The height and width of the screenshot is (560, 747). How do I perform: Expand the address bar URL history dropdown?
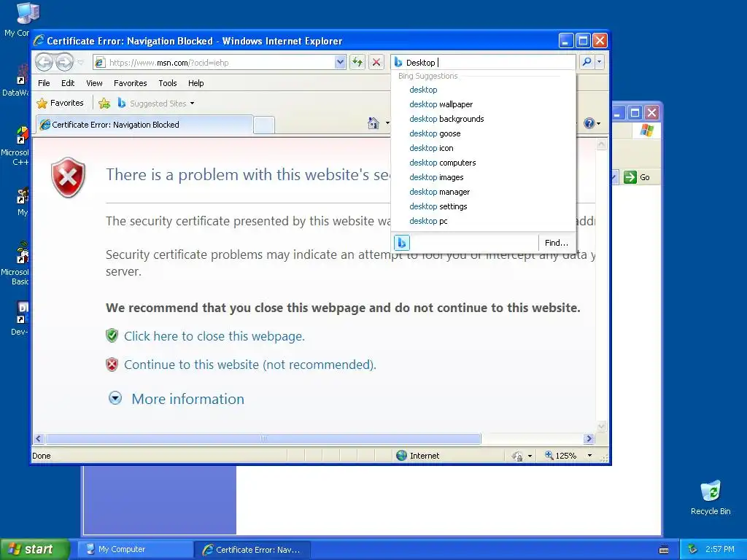(340, 63)
